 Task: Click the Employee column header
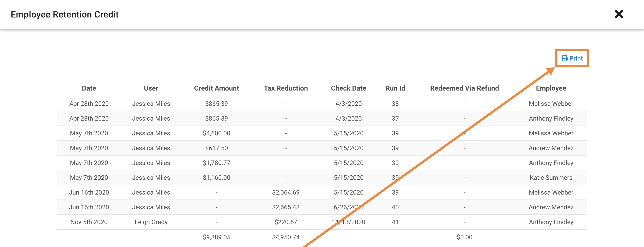(x=551, y=88)
